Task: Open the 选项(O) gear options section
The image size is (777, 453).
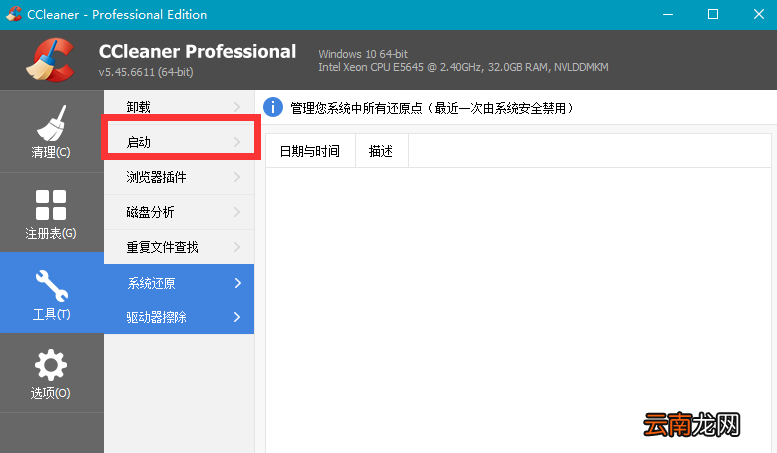Action: (51, 373)
